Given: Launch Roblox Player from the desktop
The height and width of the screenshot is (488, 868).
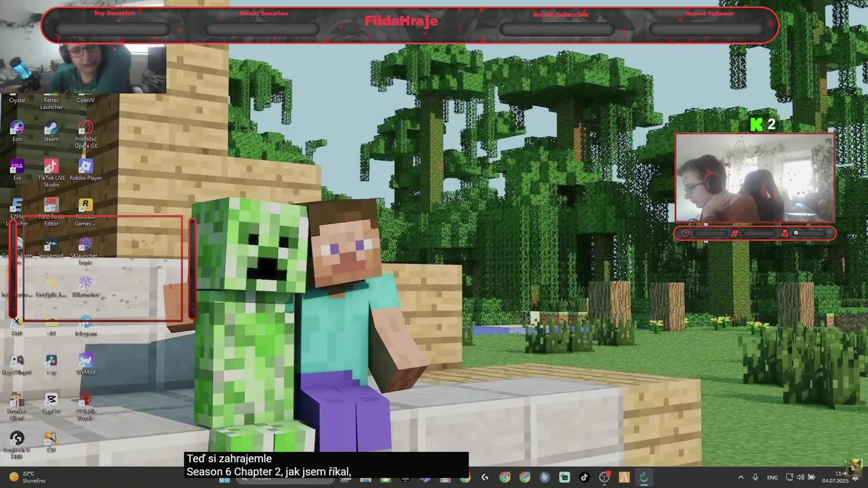Looking at the screenshot, I should point(85,170).
